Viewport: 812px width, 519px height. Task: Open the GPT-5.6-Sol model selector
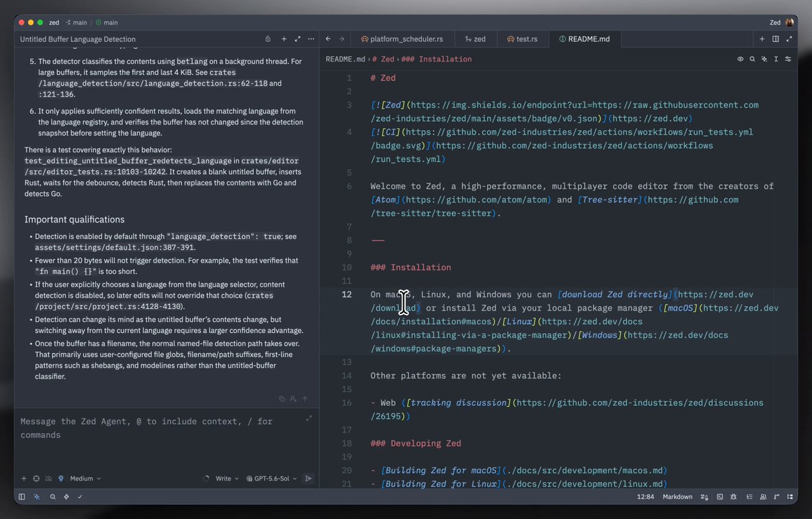pos(271,478)
